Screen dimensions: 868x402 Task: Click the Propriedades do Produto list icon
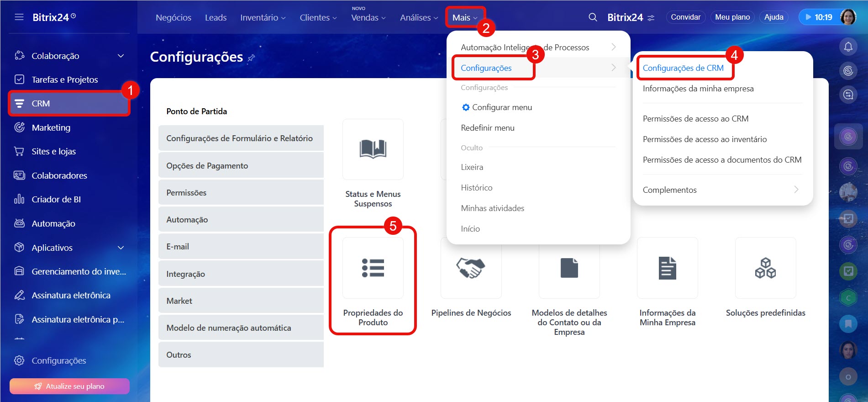click(373, 268)
